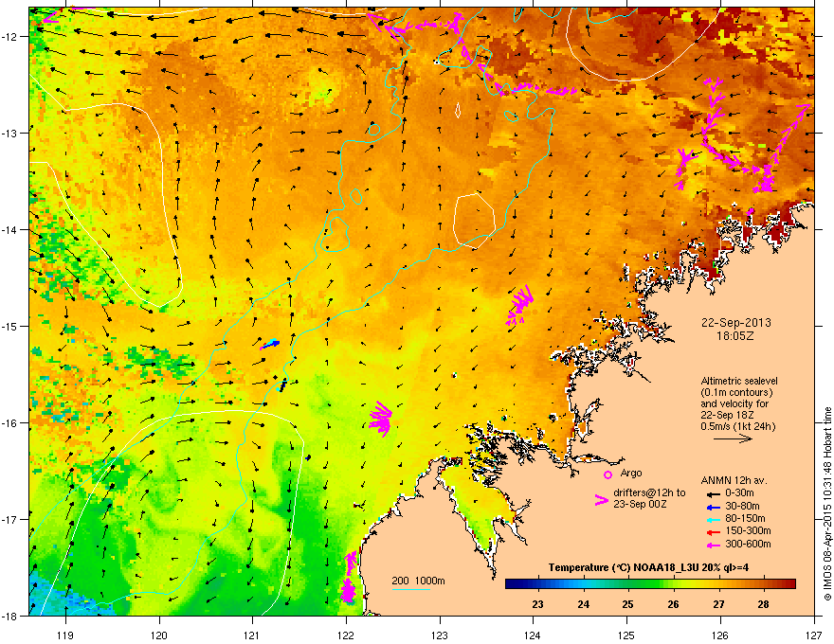Click the 0-30m depth label
Viewport: 834px width, 644px height.
pos(739,493)
